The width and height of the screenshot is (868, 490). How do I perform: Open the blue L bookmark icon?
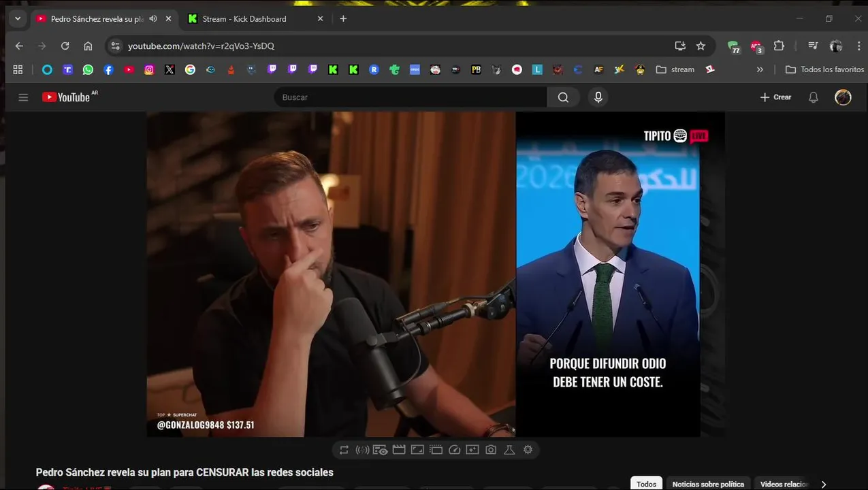click(x=537, y=69)
